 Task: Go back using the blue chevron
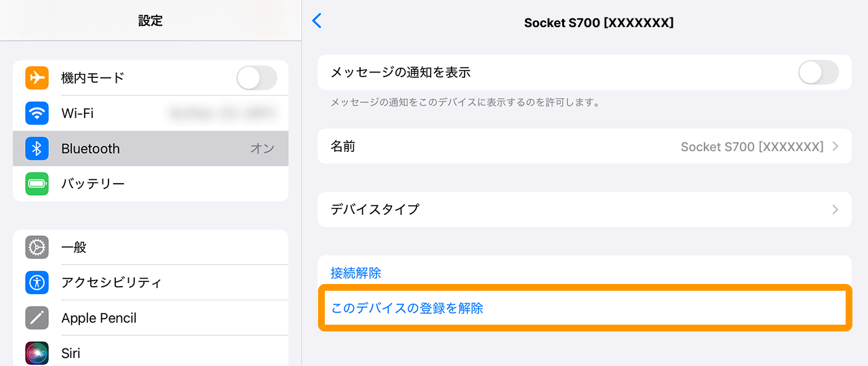317,21
